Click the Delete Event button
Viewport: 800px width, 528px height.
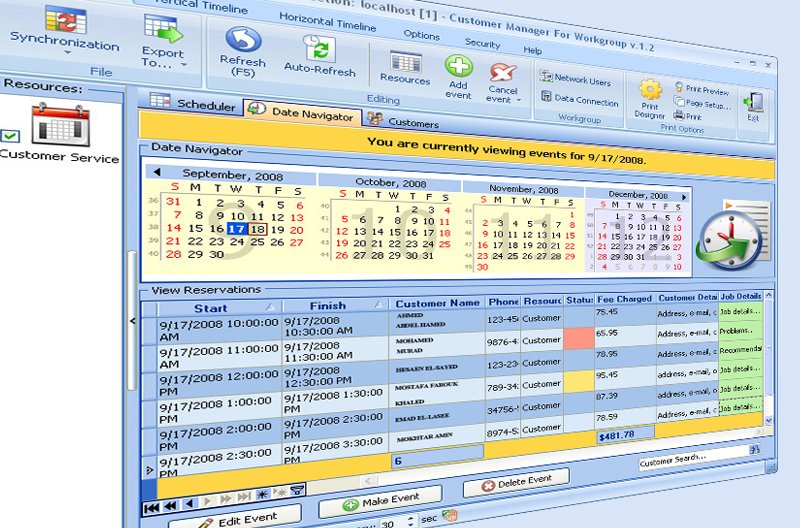click(x=516, y=483)
